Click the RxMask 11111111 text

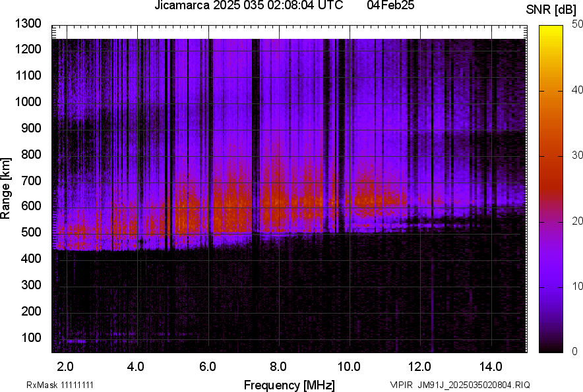[x=64, y=385]
